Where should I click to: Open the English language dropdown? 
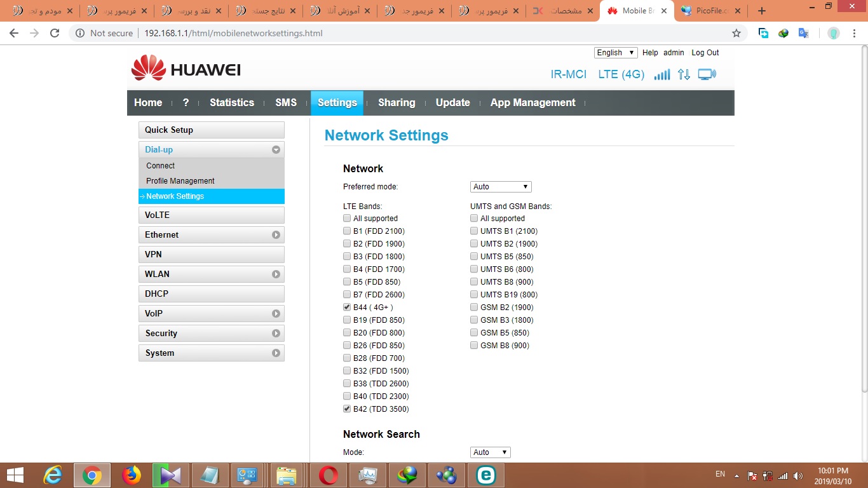click(615, 53)
